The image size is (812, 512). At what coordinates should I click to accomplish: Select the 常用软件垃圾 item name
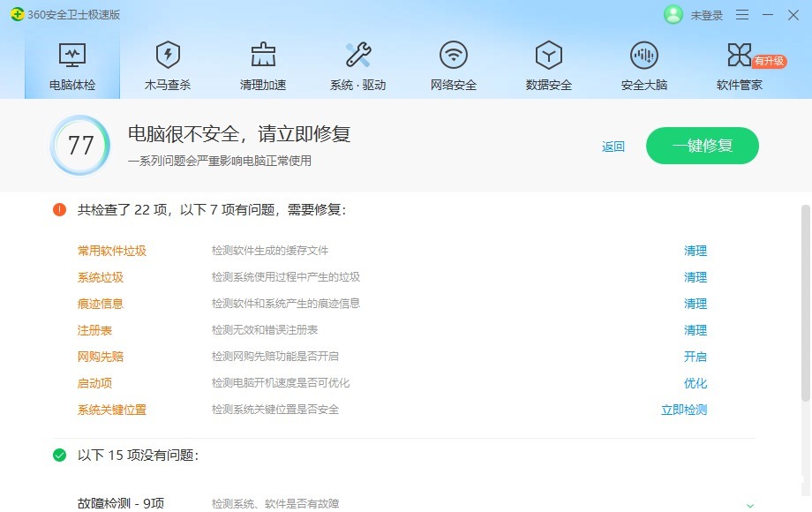click(x=112, y=251)
